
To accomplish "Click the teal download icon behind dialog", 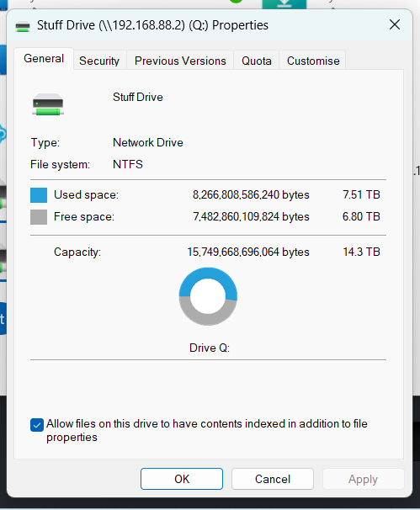I will 284,4.
